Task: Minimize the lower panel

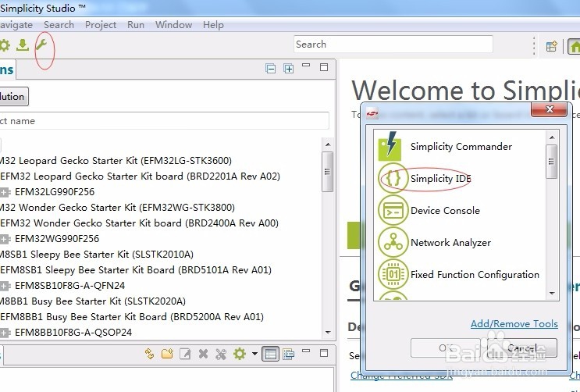Action: click(x=306, y=351)
